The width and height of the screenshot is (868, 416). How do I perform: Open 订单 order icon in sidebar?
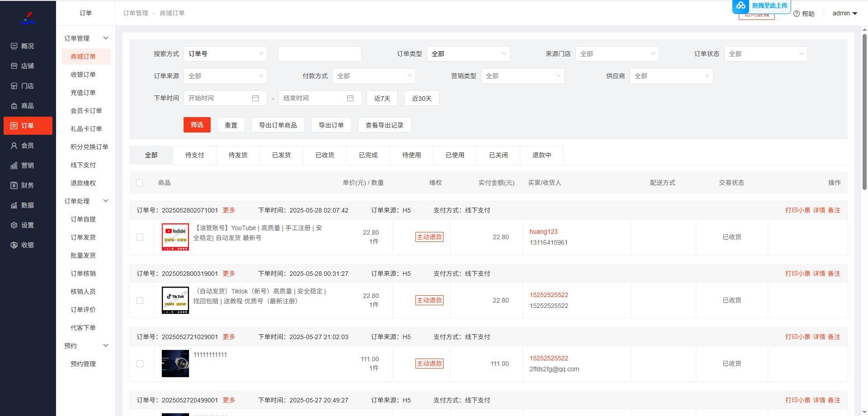14,126
